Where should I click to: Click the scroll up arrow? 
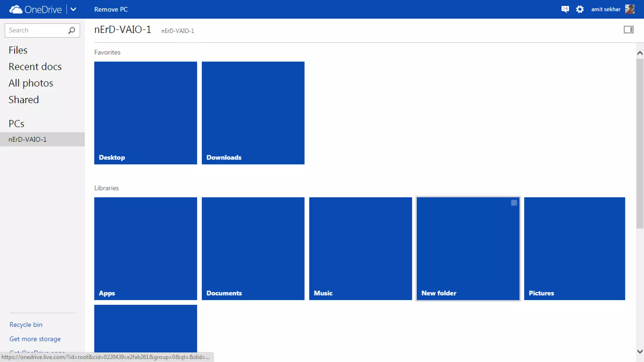(640, 53)
